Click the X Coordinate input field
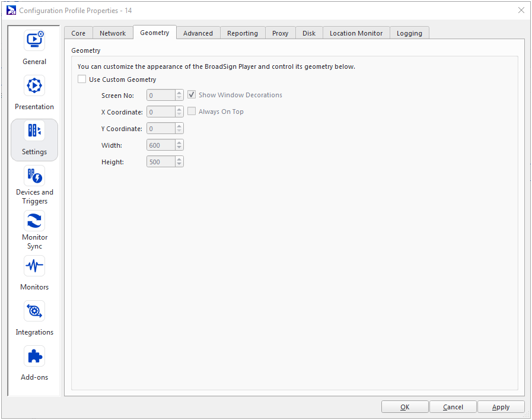The width and height of the screenshot is (532, 420). coord(160,112)
